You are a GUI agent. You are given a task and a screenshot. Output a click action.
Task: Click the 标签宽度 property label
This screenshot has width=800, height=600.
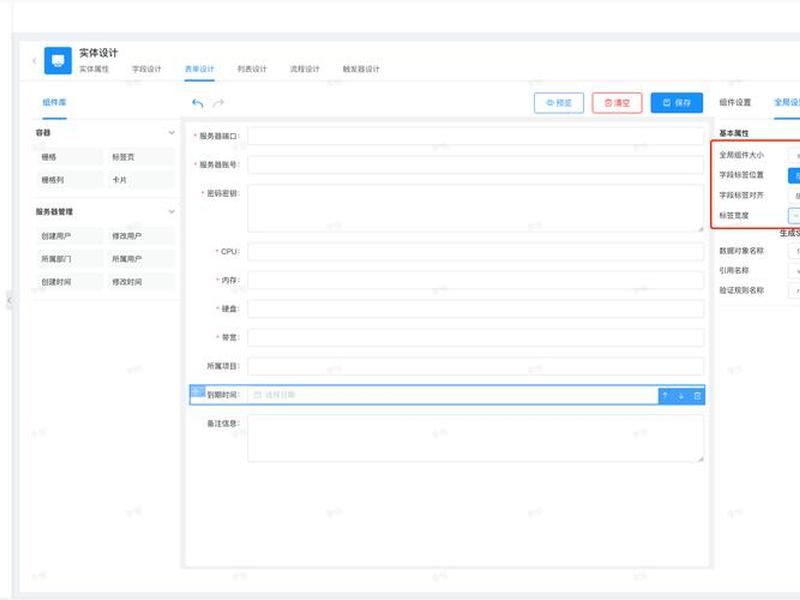tap(734, 215)
